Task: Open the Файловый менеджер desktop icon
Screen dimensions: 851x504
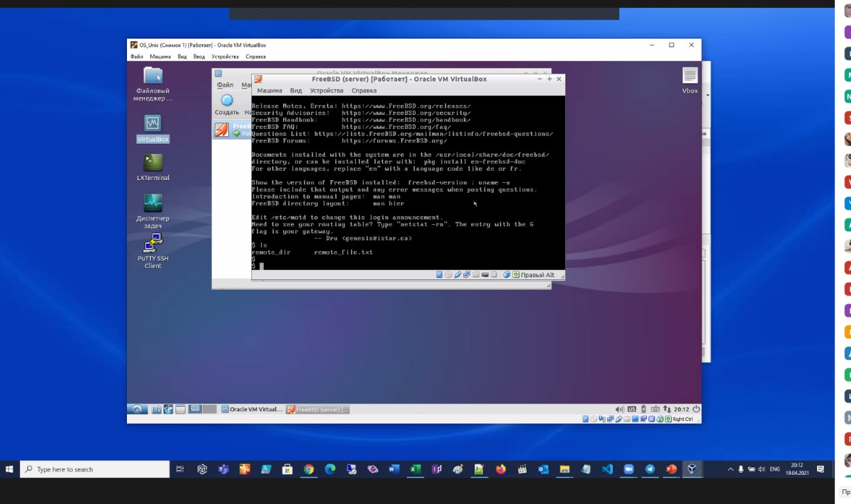Action: [153, 84]
